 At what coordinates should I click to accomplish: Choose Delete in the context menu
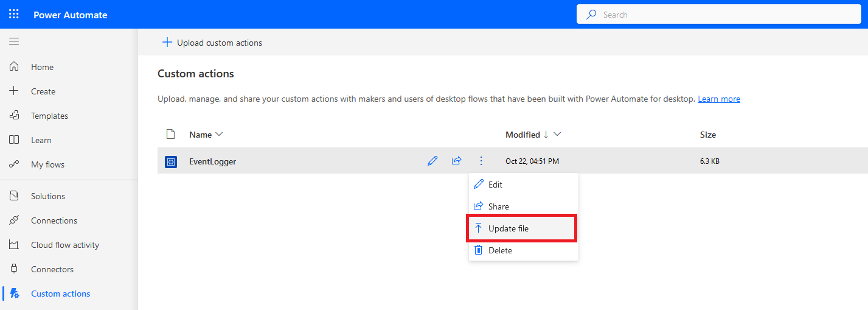500,250
